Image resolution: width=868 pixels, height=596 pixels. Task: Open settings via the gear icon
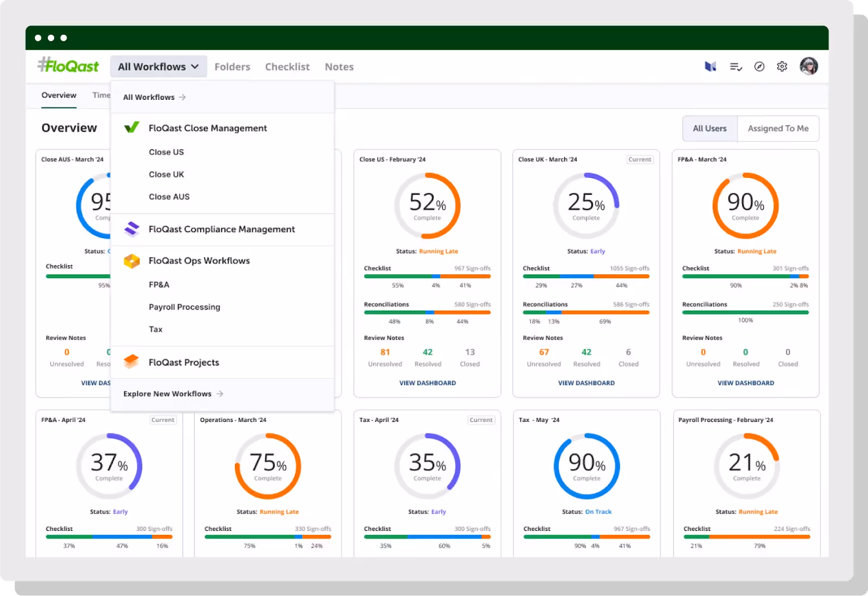pyautogui.click(x=782, y=66)
